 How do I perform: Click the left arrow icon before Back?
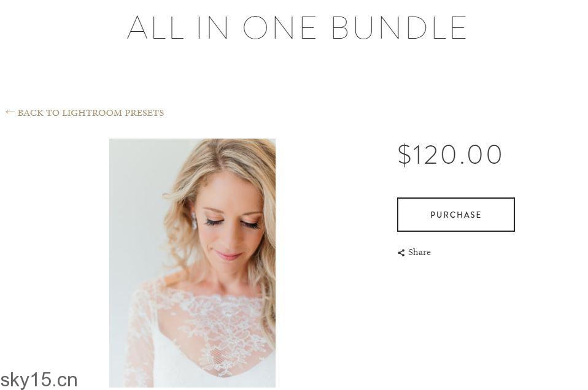click(10, 112)
